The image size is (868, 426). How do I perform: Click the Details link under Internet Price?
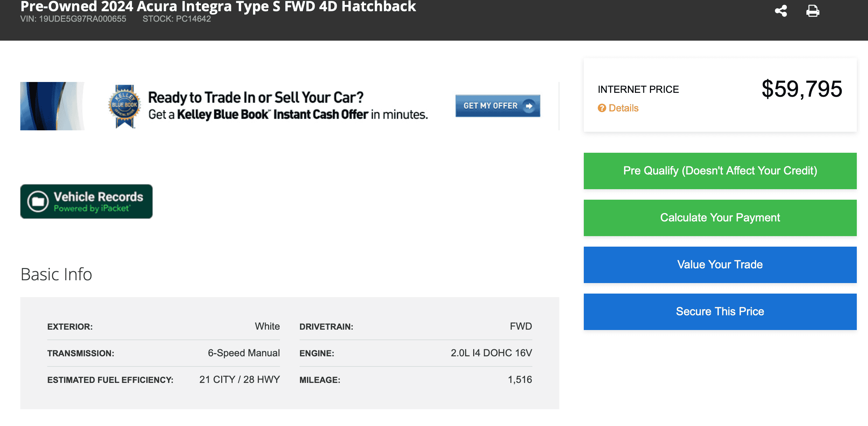623,108
